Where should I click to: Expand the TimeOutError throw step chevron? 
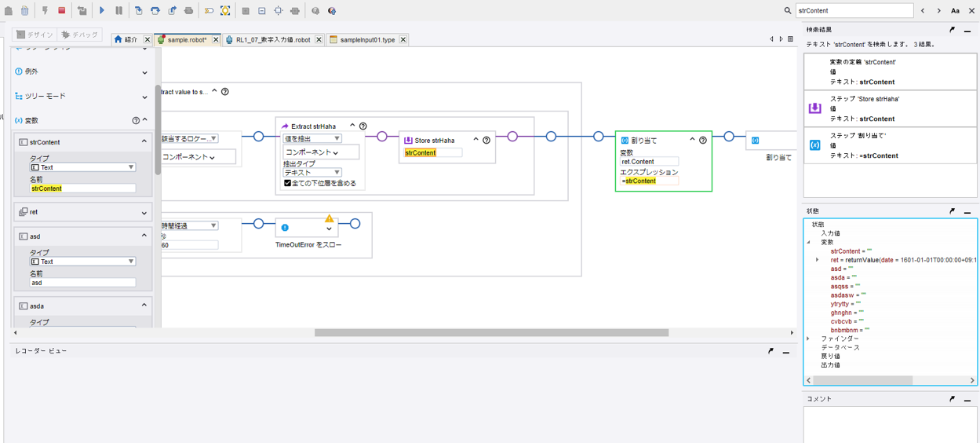click(330, 229)
